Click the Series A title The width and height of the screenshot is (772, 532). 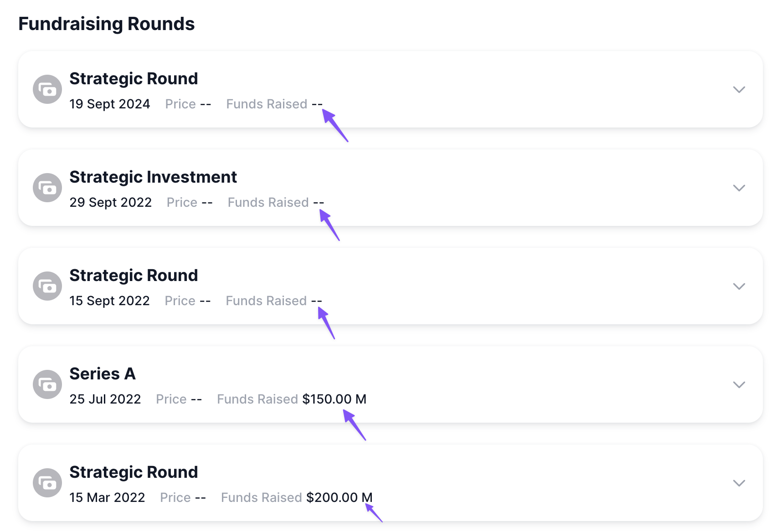[x=103, y=373]
